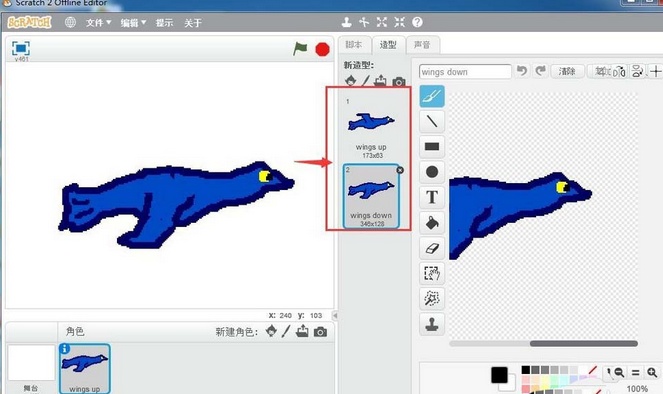The width and height of the screenshot is (663, 394).
Task: Select the Brush tool in paint editor
Action: pyautogui.click(x=432, y=96)
